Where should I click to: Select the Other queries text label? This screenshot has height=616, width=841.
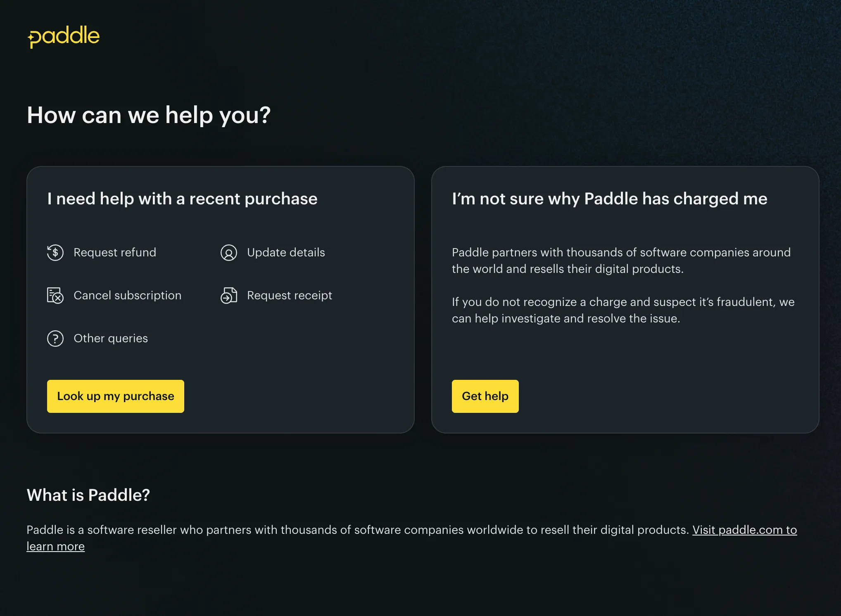[x=111, y=339]
